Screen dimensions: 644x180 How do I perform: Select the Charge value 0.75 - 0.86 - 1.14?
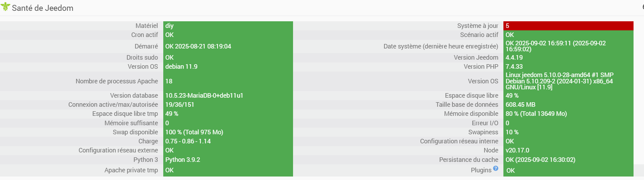pyautogui.click(x=188, y=141)
